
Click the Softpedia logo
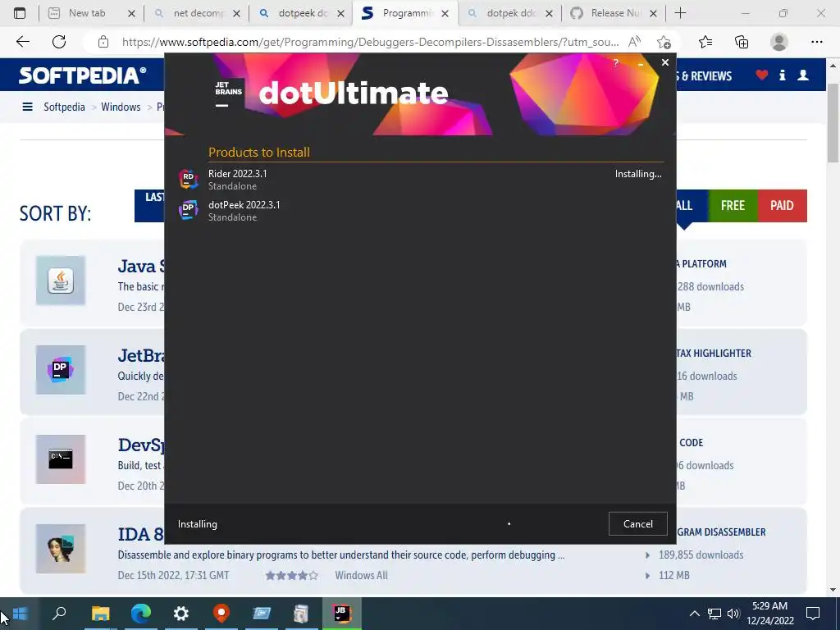click(82, 75)
